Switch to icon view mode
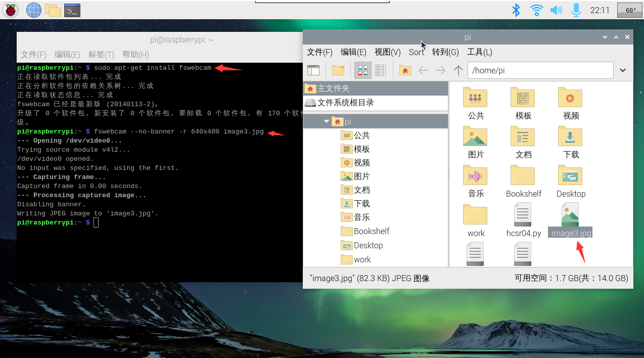644x358 pixels. pyautogui.click(x=362, y=70)
